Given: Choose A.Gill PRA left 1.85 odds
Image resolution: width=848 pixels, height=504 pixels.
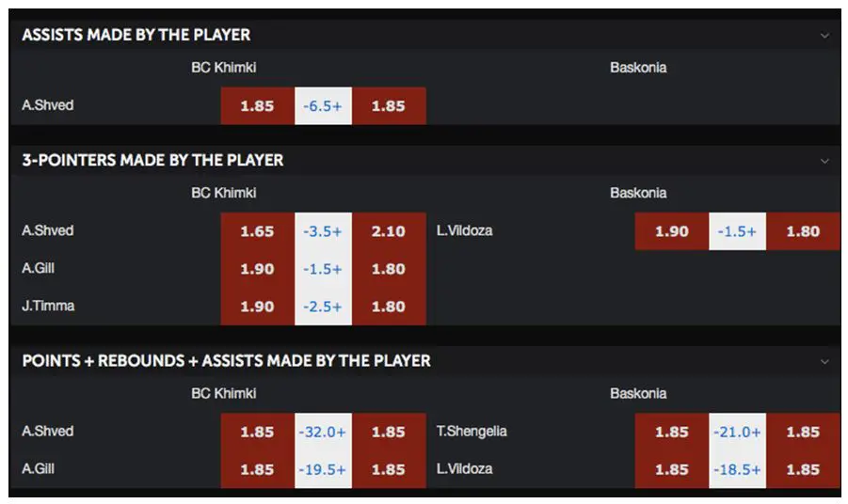Looking at the screenshot, I should (258, 469).
